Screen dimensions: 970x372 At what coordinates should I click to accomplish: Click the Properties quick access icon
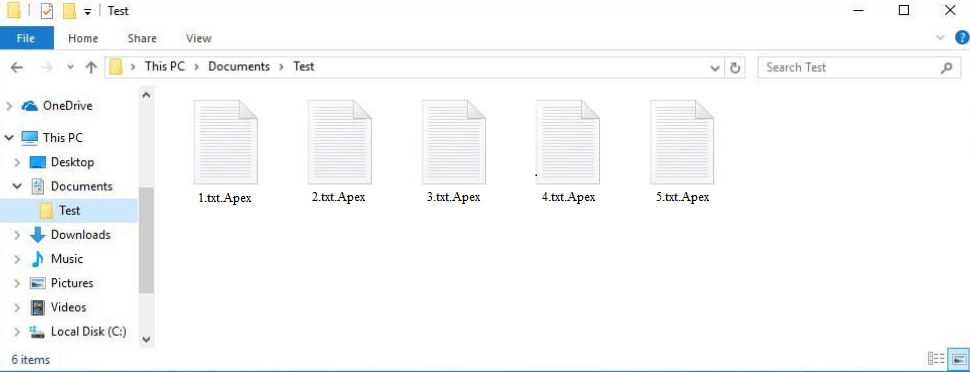click(x=47, y=11)
